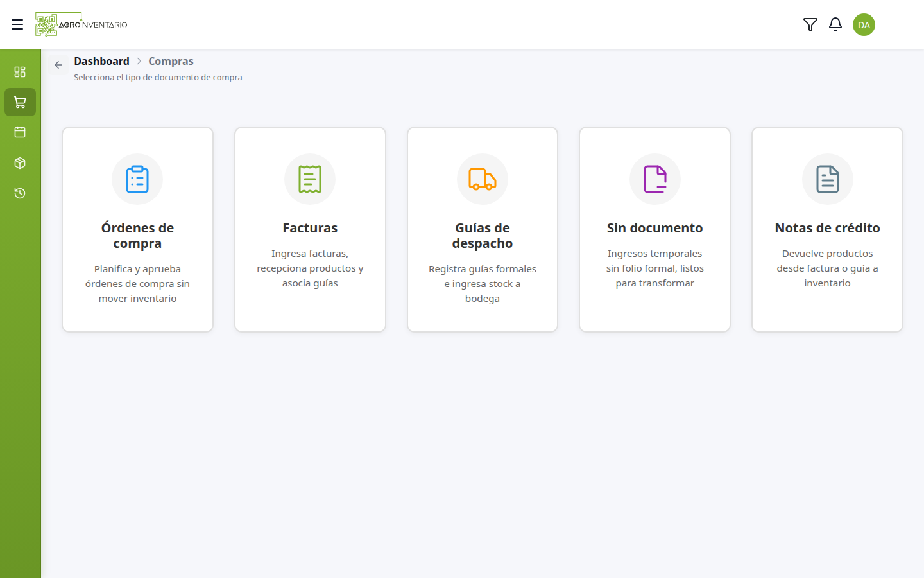Open the filter funnel icon
The width and height of the screenshot is (924, 578).
tap(810, 24)
